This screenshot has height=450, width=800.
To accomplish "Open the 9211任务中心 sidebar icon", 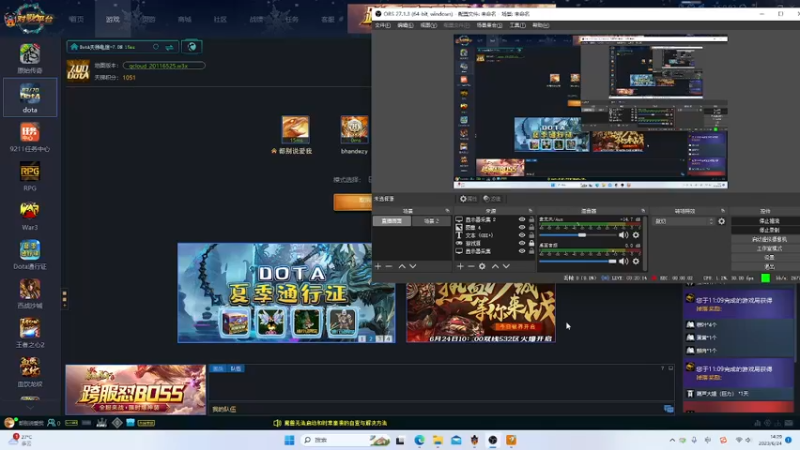I will pyautogui.click(x=30, y=137).
